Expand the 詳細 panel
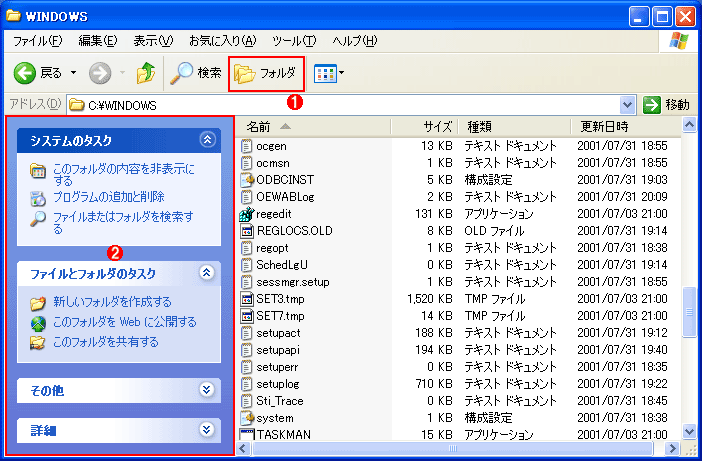Screen dimensions: 702x461 207,430
